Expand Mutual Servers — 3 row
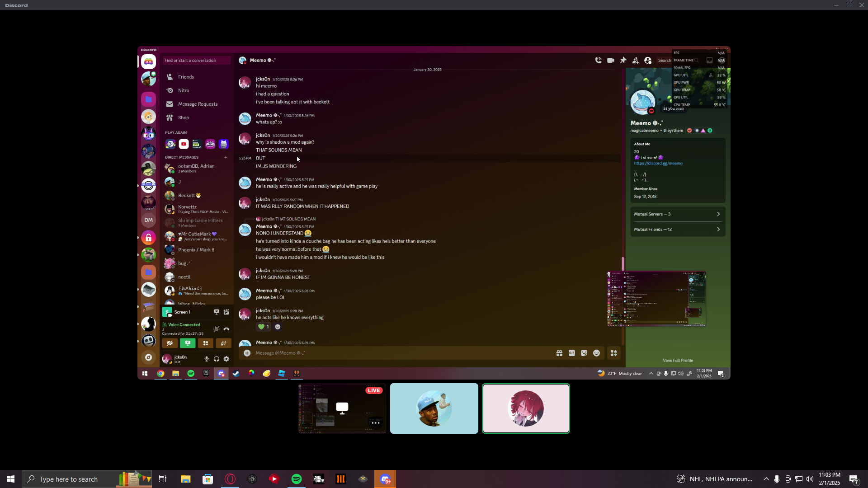The height and width of the screenshot is (488, 868). point(677,214)
